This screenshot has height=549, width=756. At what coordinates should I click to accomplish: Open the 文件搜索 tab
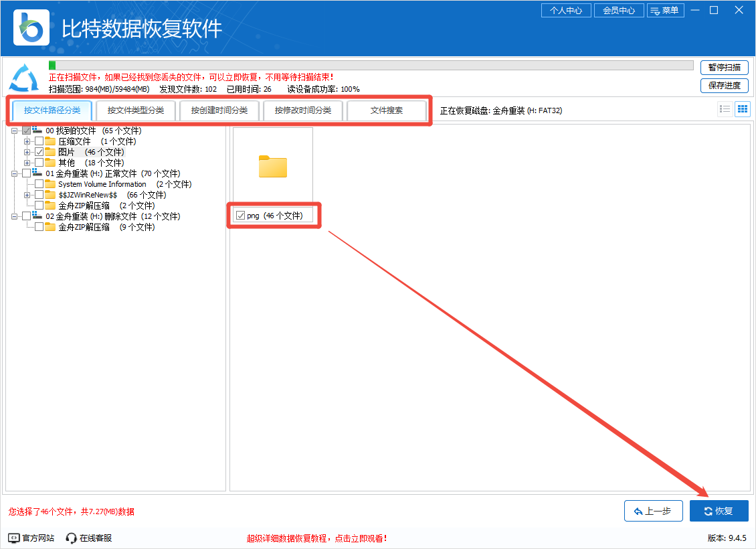coord(387,110)
